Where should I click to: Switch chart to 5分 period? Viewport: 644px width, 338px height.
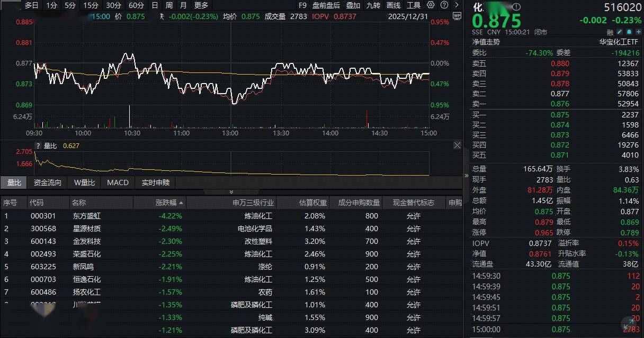click(70, 5)
